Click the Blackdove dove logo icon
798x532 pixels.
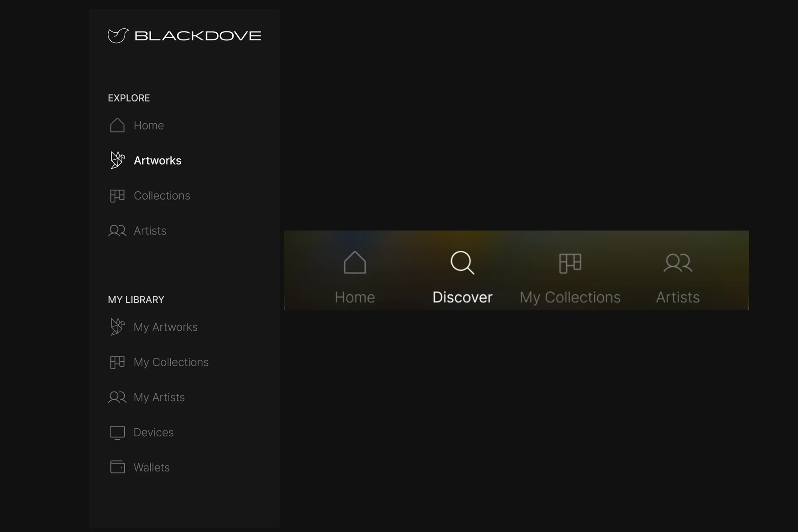coord(118,36)
